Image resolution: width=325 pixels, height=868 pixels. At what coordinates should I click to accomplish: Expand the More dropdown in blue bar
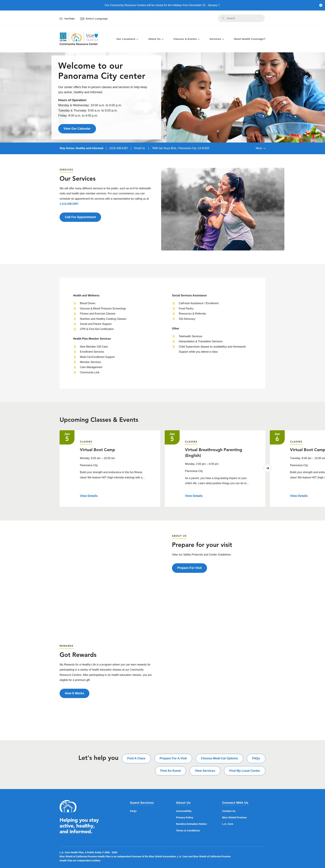260,148
